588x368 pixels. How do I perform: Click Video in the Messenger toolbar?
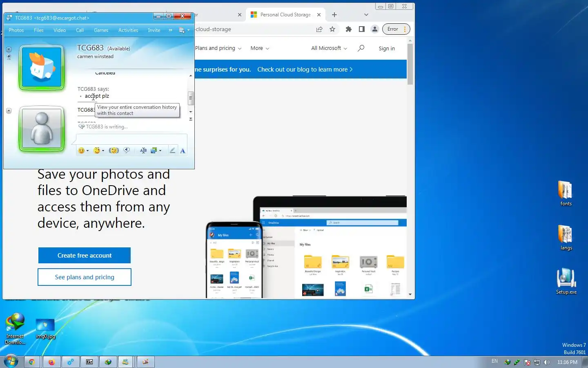pos(60,30)
